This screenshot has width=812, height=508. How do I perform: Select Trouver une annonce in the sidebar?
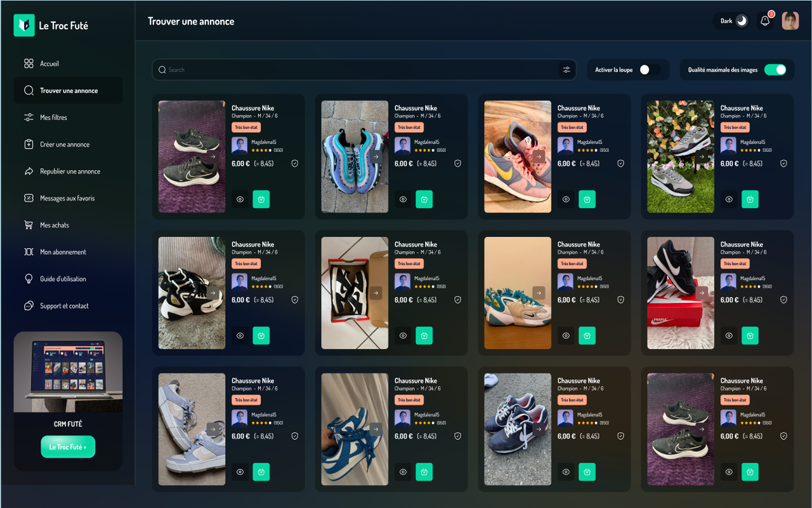(68, 91)
